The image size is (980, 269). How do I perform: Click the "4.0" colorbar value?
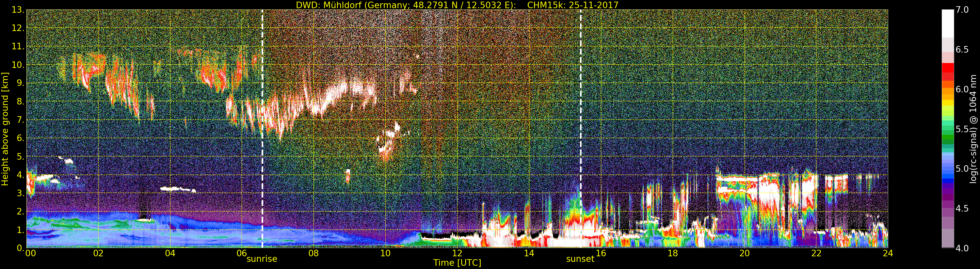tap(962, 248)
